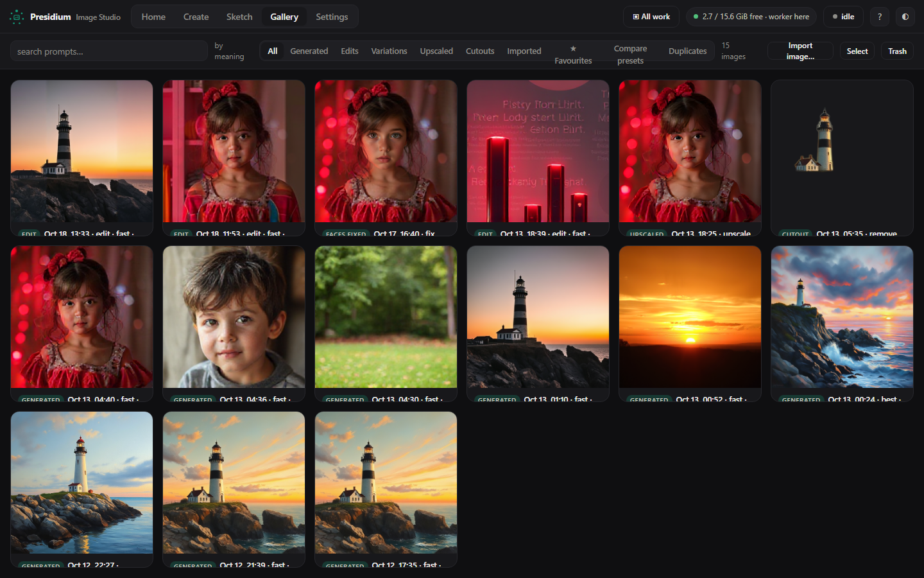This screenshot has height=578, width=924.
Task: Click the '15 images' count text
Action: [733, 51]
